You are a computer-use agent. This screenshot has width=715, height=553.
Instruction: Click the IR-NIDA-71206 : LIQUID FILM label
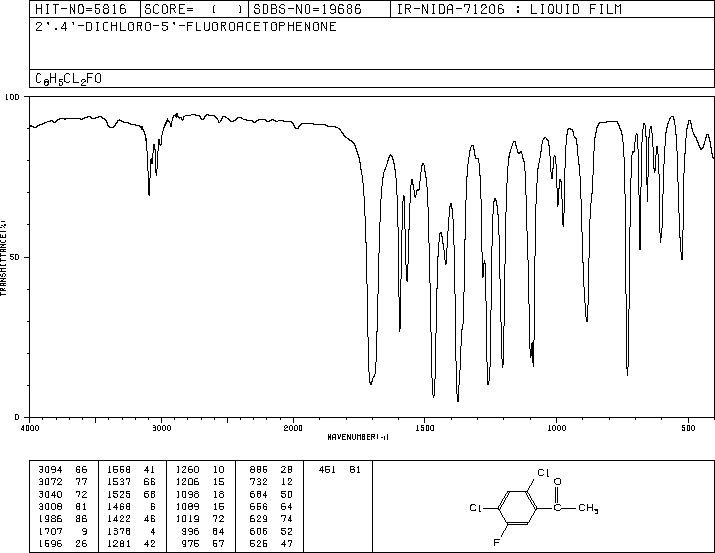(x=509, y=9)
